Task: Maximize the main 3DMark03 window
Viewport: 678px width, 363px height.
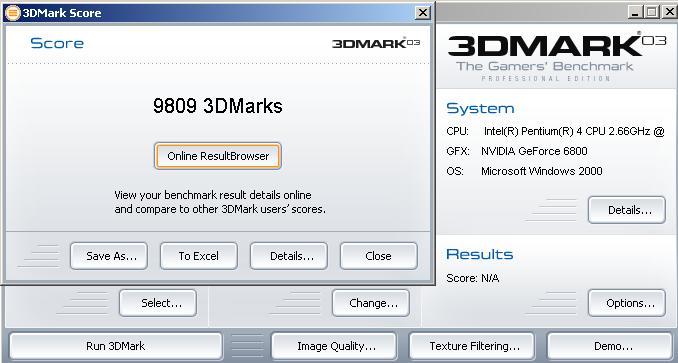Action: point(652,12)
